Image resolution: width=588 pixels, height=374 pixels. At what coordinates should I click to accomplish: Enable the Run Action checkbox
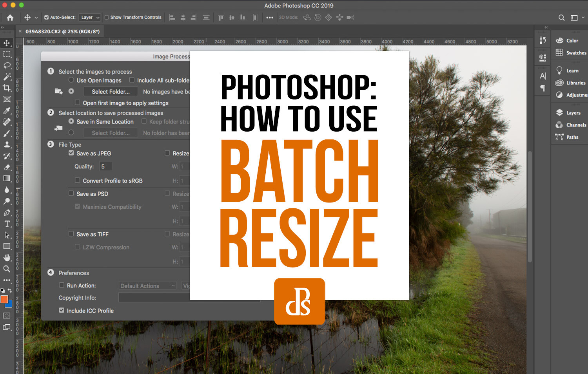[62, 285]
